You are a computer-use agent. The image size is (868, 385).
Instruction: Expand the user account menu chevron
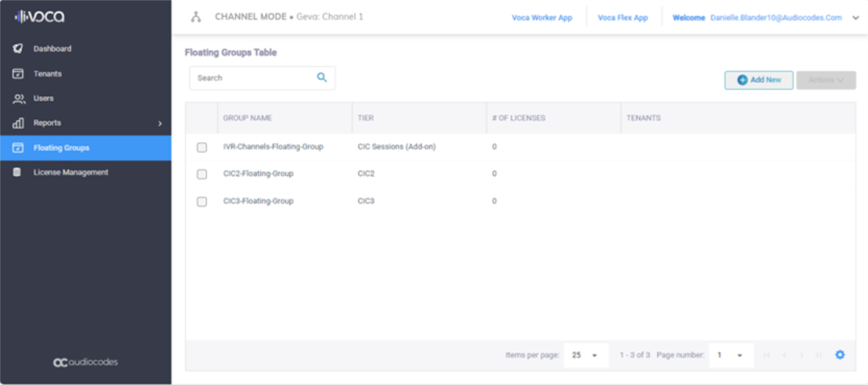pyautogui.click(x=855, y=18)
